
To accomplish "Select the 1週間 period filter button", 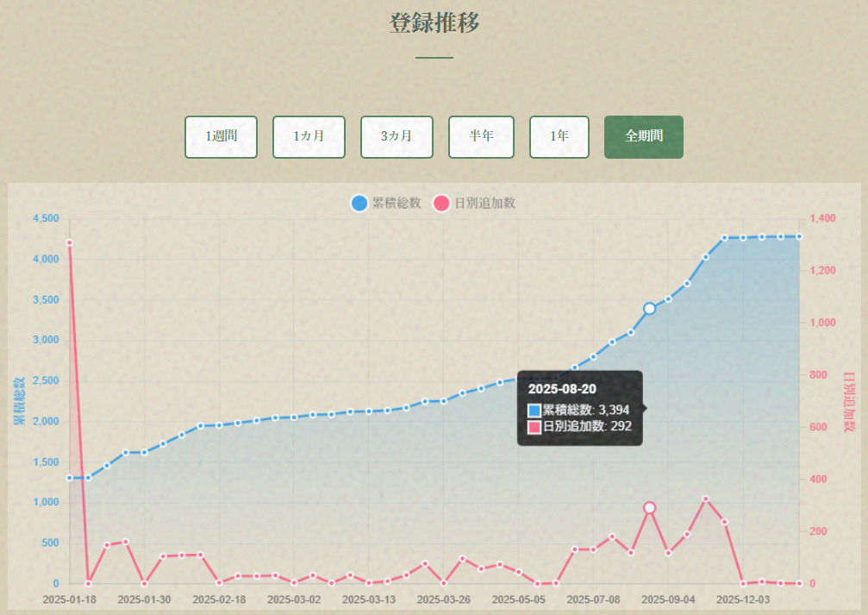I will coord(221,136).
